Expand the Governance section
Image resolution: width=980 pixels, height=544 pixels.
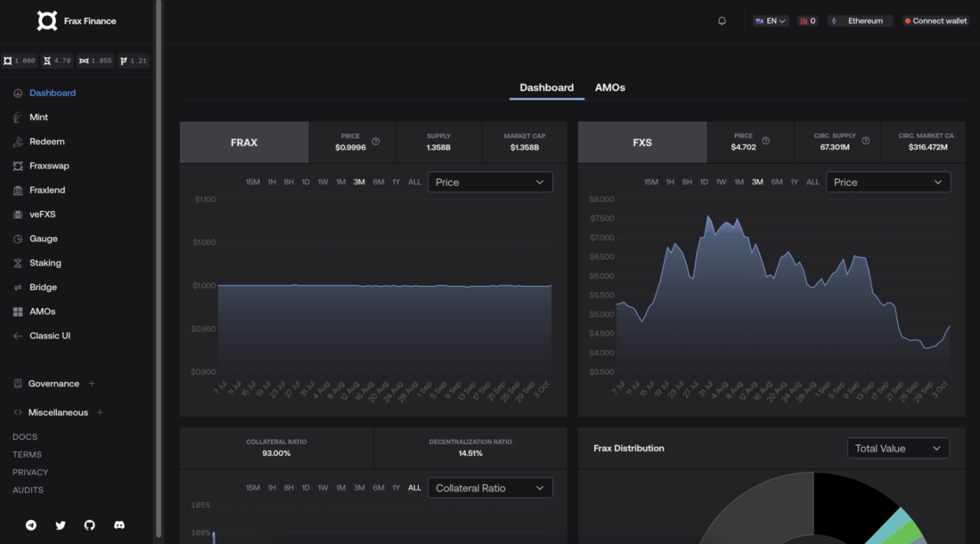click(x=92, y=383)
